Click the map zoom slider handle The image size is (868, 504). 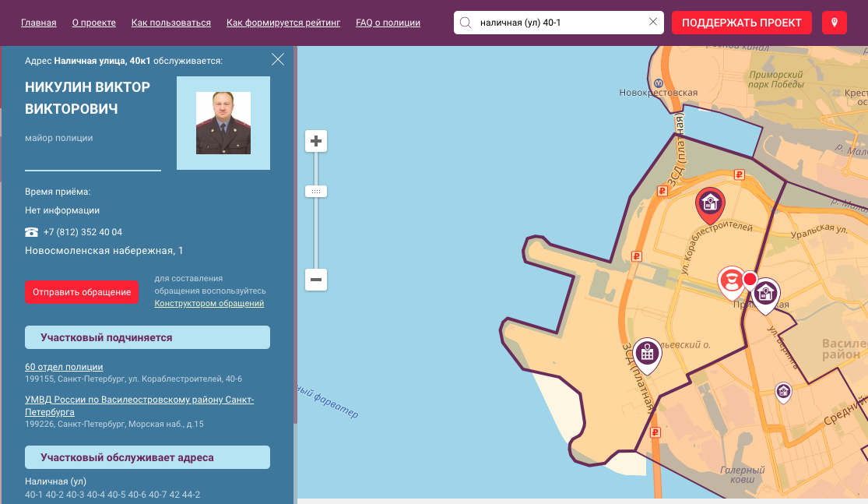coord(316,191)
